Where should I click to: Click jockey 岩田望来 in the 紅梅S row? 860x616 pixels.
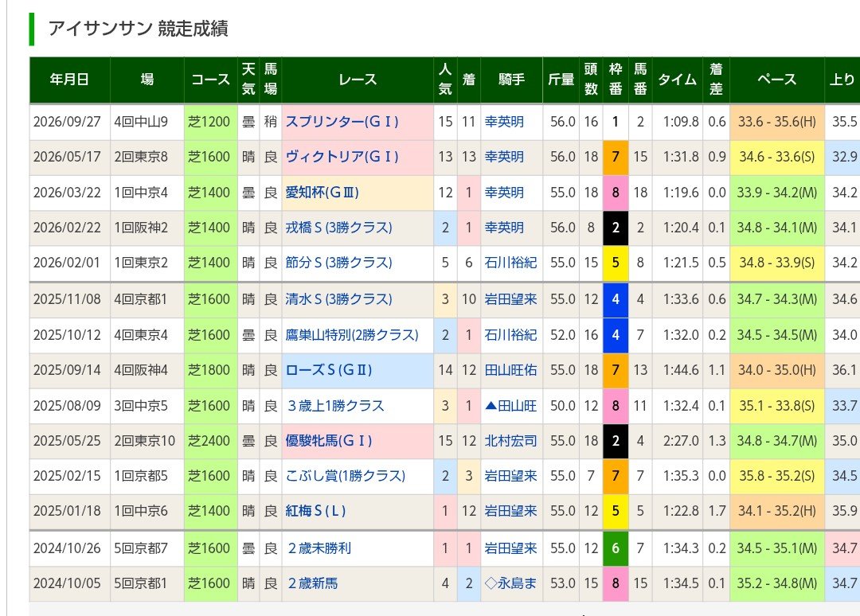pos(510,511)
